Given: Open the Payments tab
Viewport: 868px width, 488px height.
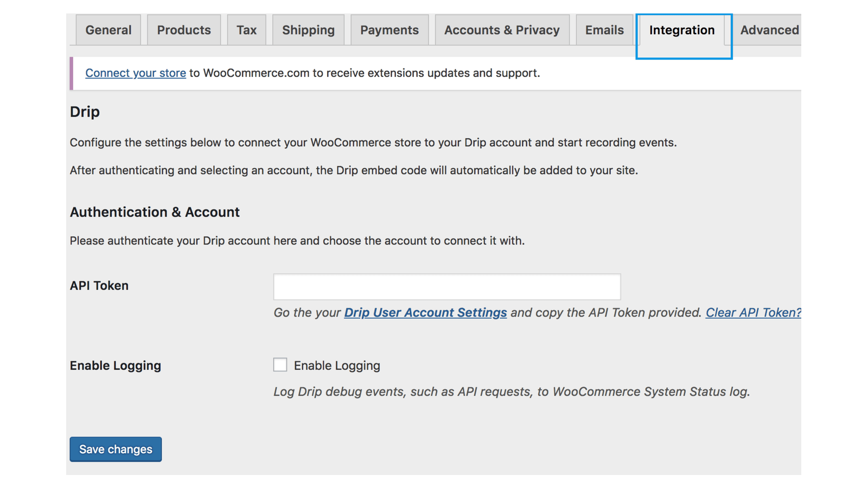Looking at the screenshot, I should (390, 30).
